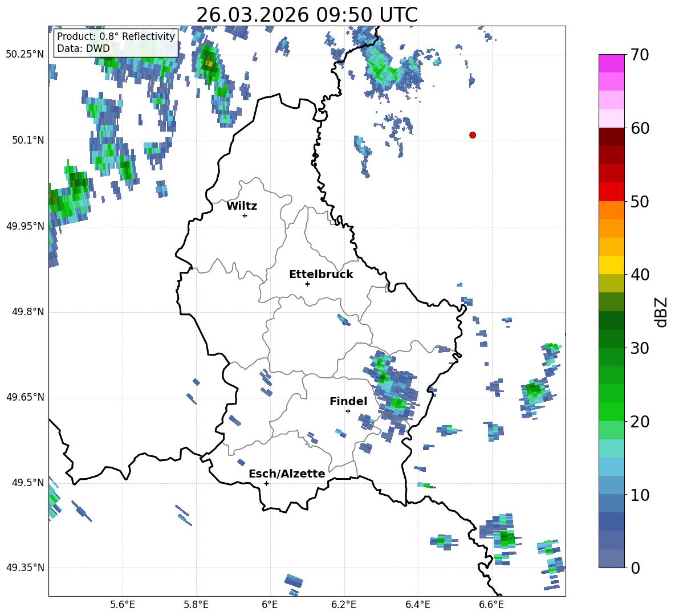The image size is (675, 616).
Task: Click the Esch/Alzette city label
Action: click(x=287, y=474)
